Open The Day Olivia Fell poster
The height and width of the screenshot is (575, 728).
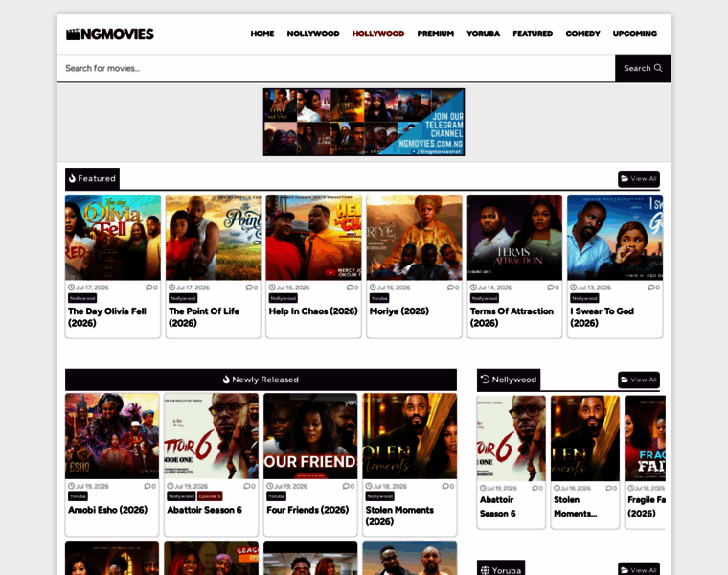113,238
